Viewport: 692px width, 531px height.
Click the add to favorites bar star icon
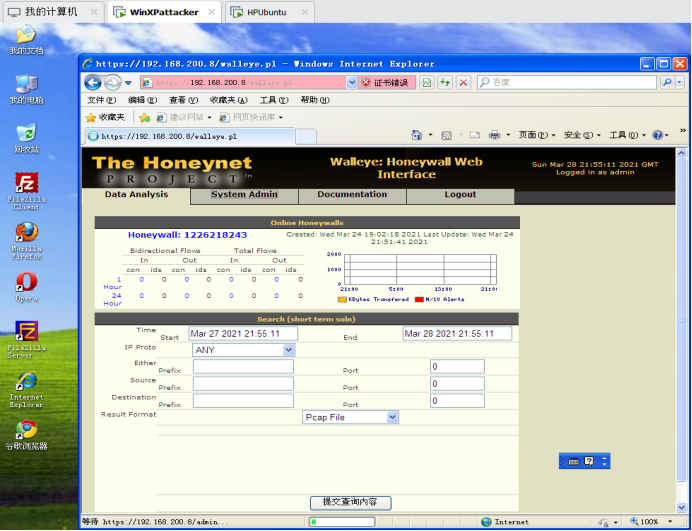[144, 117]
